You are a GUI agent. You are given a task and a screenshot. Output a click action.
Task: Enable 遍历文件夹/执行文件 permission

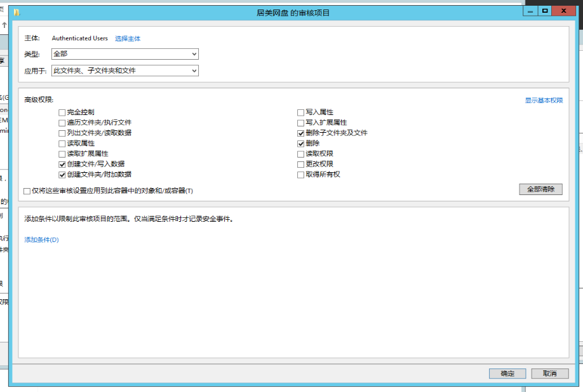(x=62, y=123)
